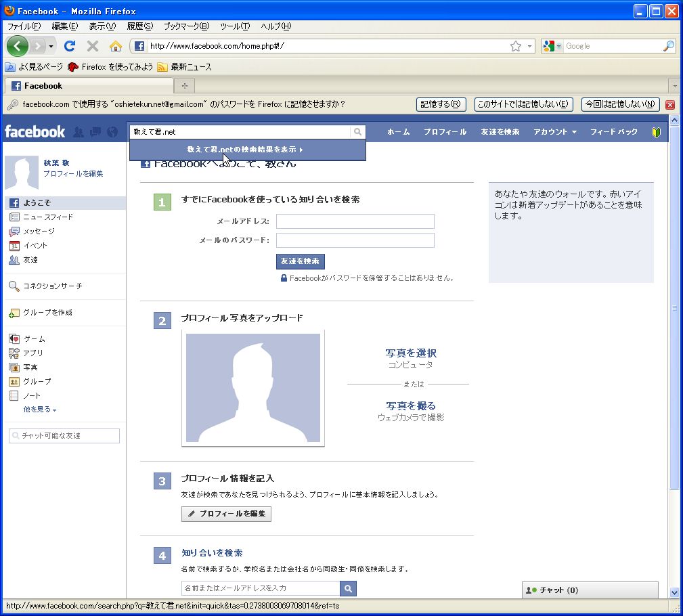The image size is (683, 616).
Task: Click プロフィール in Facebook navigation
Action: click(445, 131)
